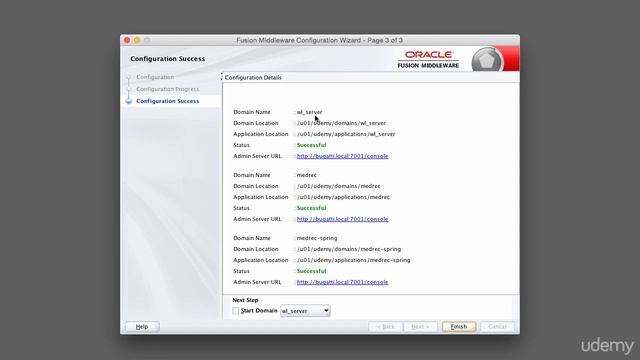Click the wizard title bar text
640x360 pixels.
pyautogui.click(x=320, y=40)
